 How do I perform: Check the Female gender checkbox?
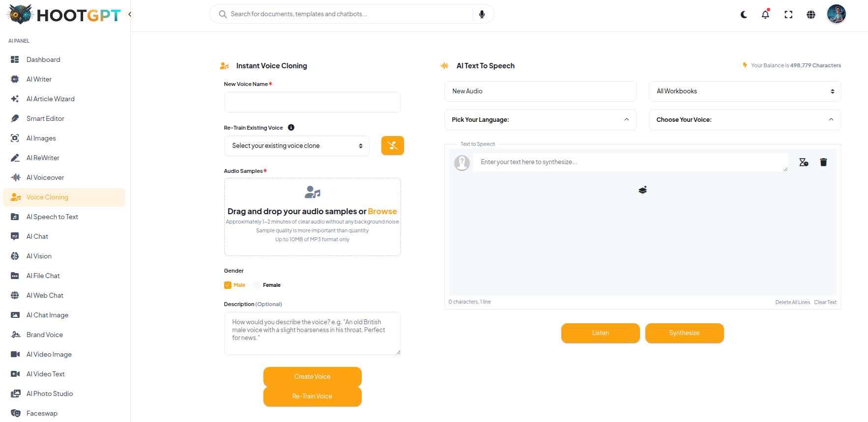257,285
